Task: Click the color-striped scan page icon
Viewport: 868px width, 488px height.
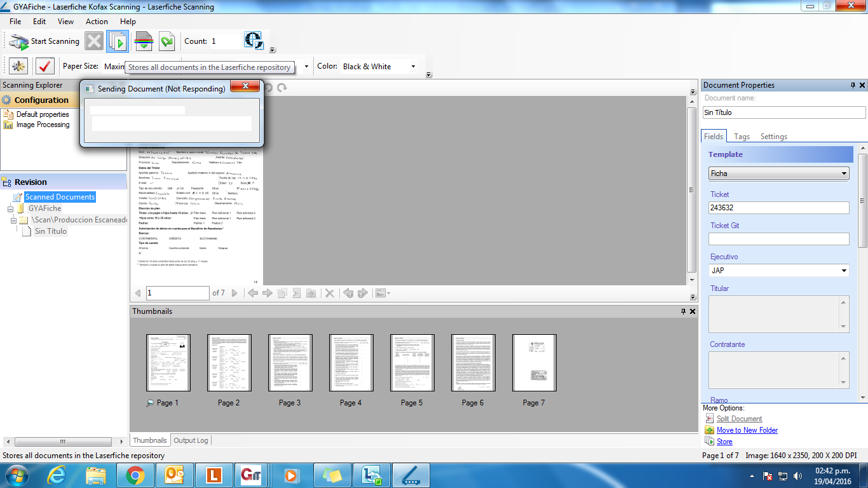Action: 144,41
